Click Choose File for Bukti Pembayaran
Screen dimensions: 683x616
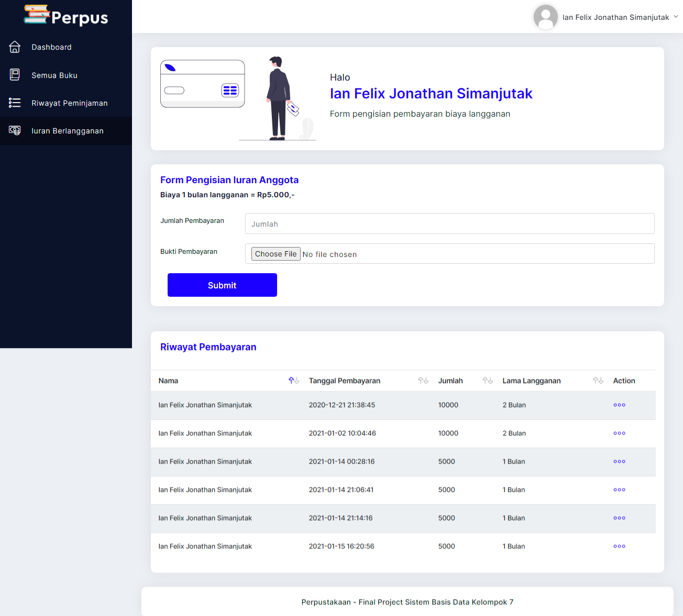pos(276,253)
